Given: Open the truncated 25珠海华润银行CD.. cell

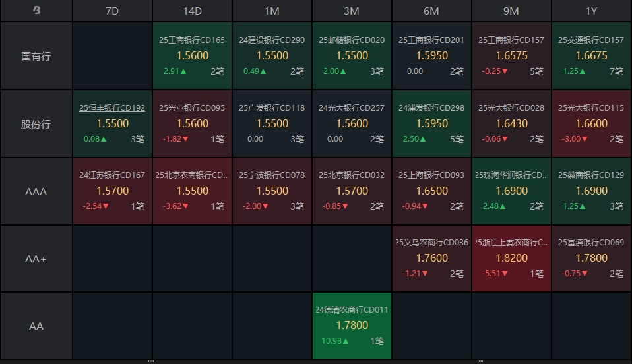Looking at the screenshot, I should click(x=511, y=191).
